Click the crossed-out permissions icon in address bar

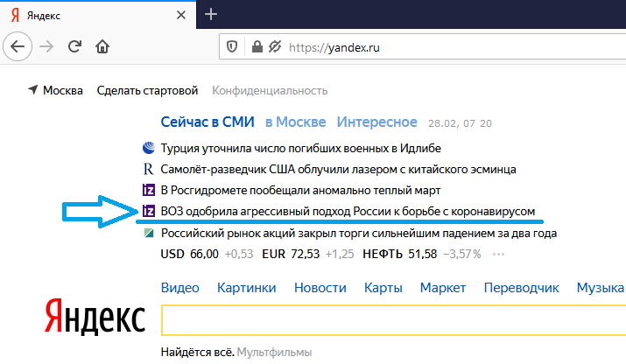[275, 46]
